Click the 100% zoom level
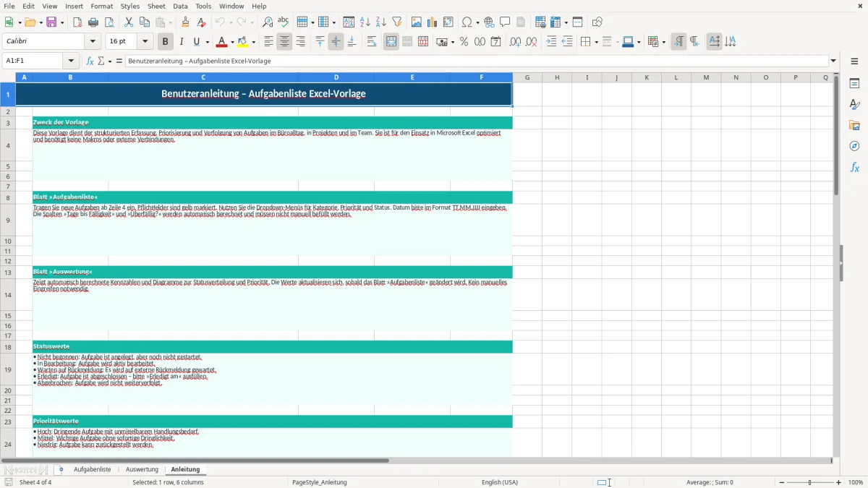The image size is (868, 488). (856, 482)
